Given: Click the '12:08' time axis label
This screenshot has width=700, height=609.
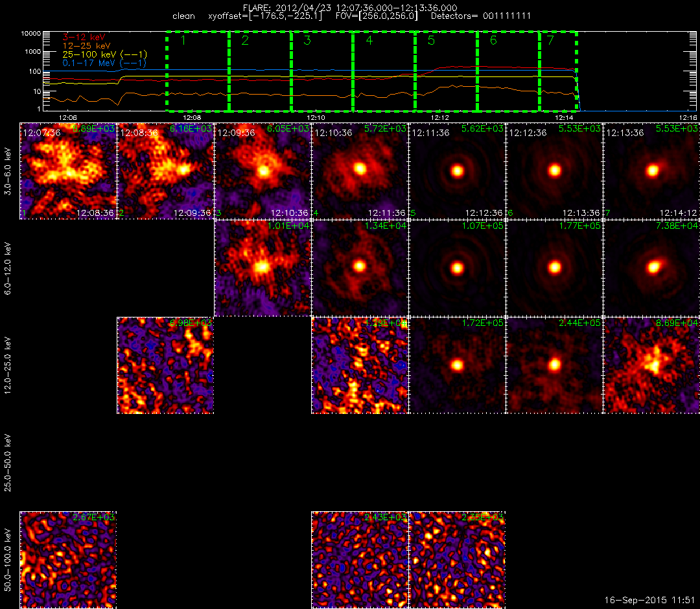Looking at the screenshot, I should tap(192, 118).
